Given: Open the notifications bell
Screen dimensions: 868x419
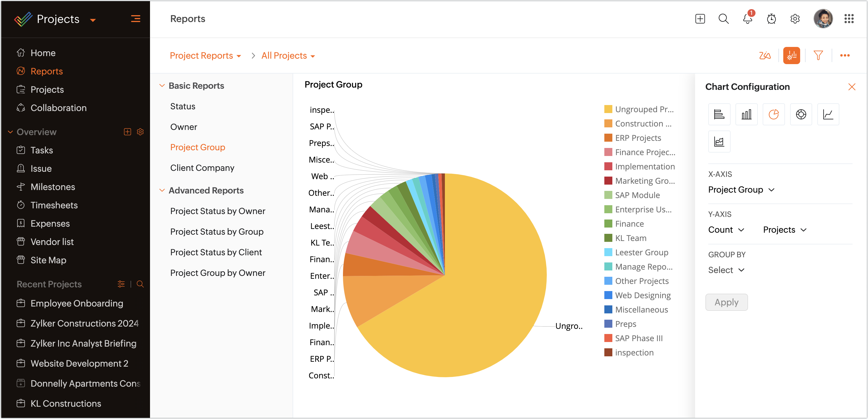Looking at the screenshot, I should (747, 19).
